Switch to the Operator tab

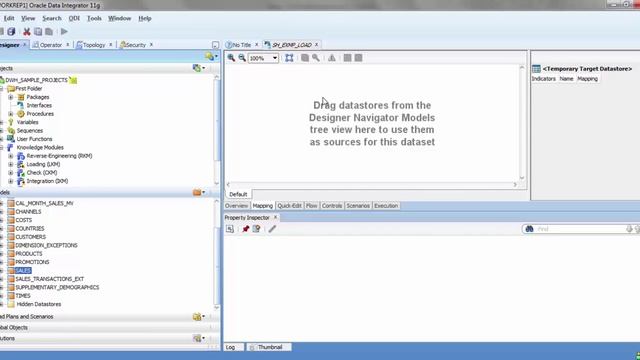click(51, 45)
